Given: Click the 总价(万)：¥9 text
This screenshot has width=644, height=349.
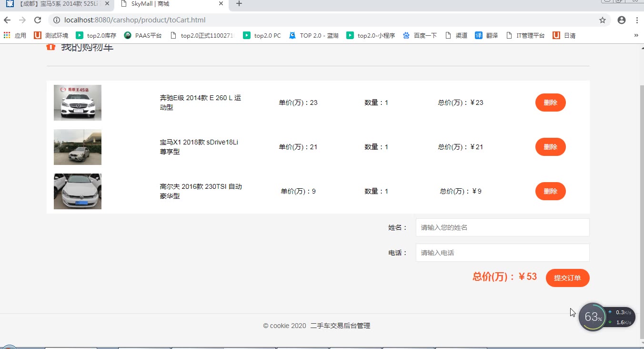Looking at the screenshot, I should click(461, 191).
